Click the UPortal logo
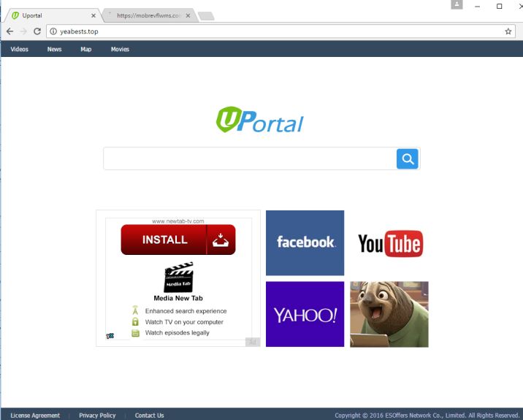 click(x=260, y=120)
